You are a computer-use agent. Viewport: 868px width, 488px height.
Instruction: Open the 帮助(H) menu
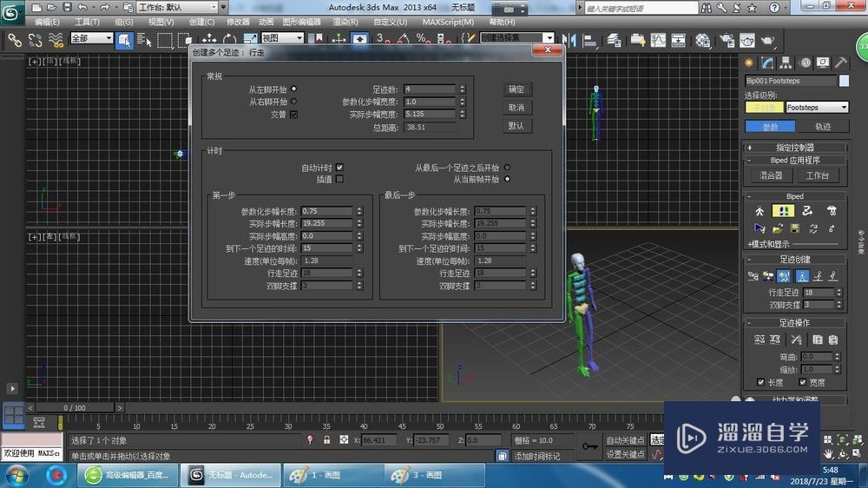[502, 23]
